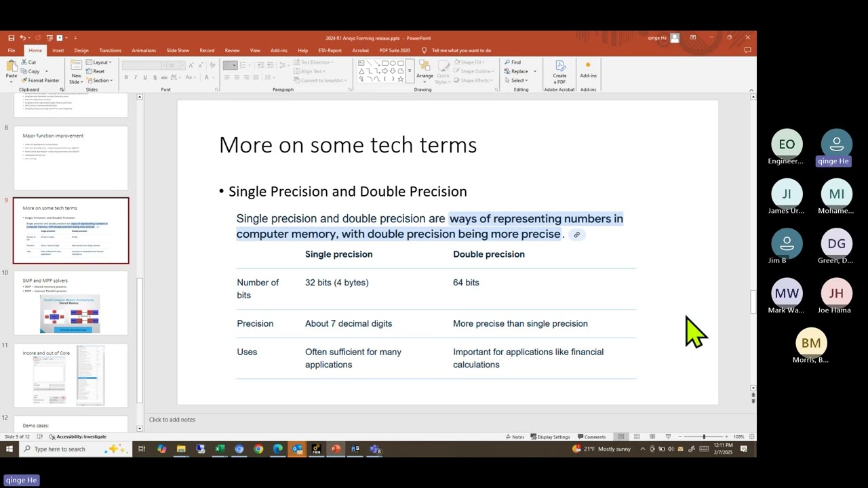Collapse the ribbon with the chevron
This screenshot has height=488, width=868.
pyautogui.click(x=751, y=89)
